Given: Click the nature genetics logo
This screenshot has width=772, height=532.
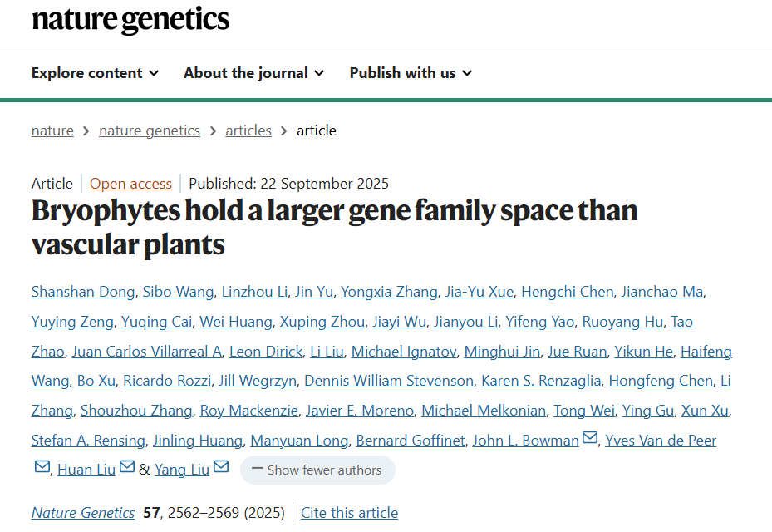Looking at the screenshot, I should click(130, 20).
